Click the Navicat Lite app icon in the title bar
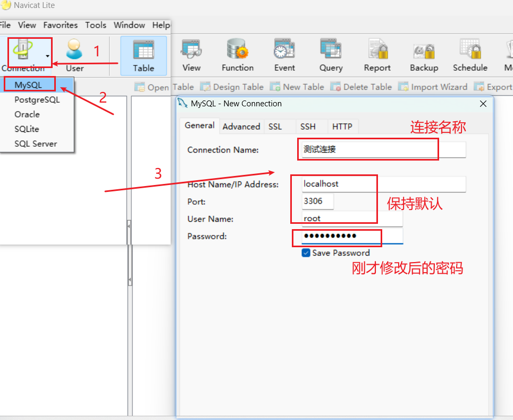This screenshot has width=513, height=420. click(x=6, y=5)
